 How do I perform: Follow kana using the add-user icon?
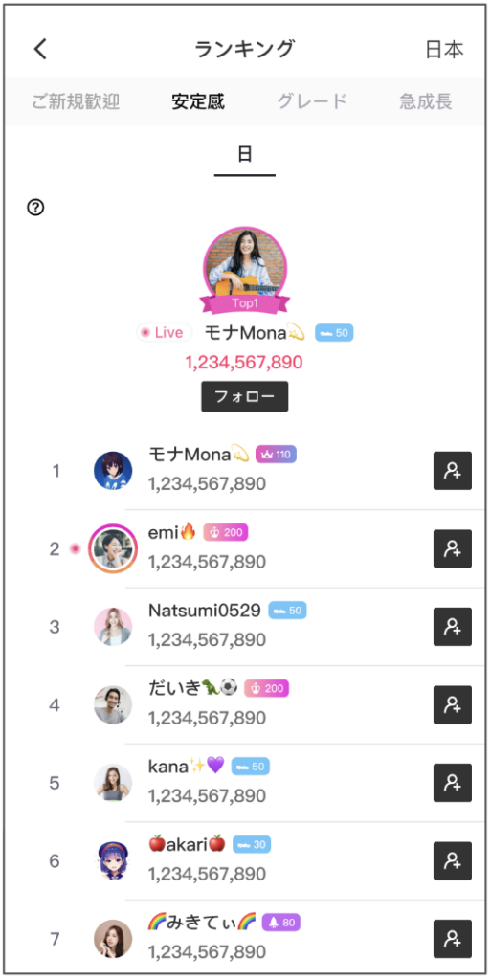pyautogui.click(x=453, y=783)
